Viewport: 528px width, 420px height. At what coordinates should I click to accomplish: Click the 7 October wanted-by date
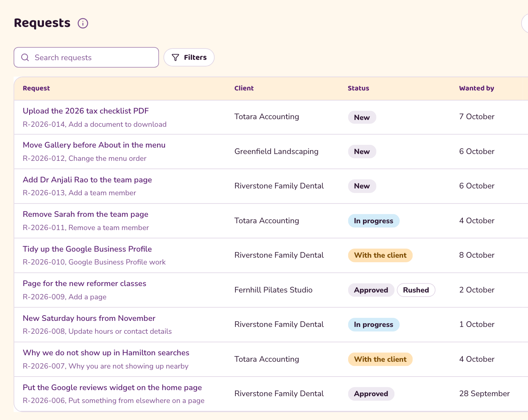(477, 117)
